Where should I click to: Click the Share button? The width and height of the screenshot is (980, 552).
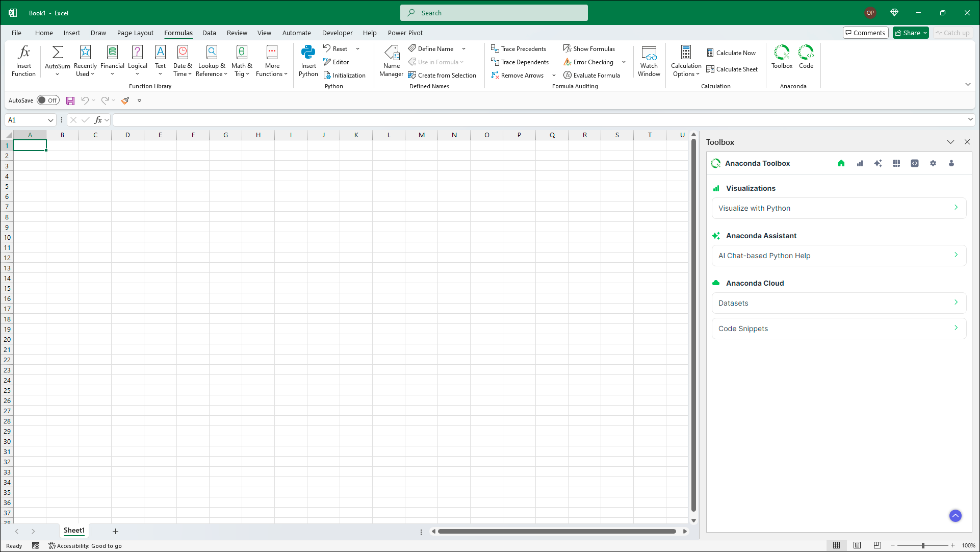(911, 33)
